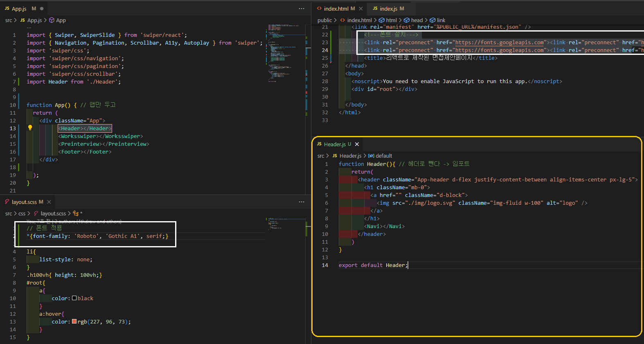Open the css folder breadcrumb for layout.scss

pos(22,213)
